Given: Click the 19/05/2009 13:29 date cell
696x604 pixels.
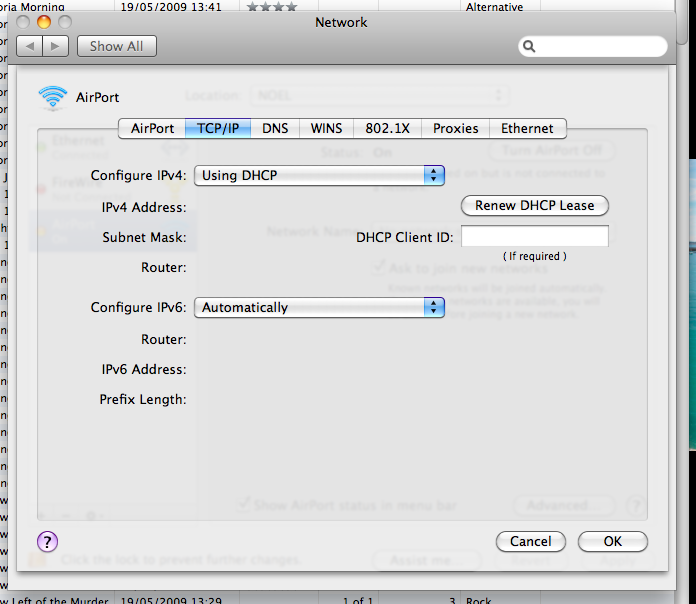Looking at the screenshot, I should [x=171, y=600].
